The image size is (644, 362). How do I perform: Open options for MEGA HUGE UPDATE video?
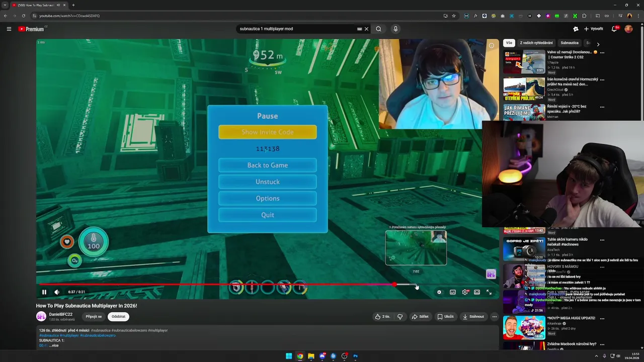pyautogui.click(x=602, y=318)
